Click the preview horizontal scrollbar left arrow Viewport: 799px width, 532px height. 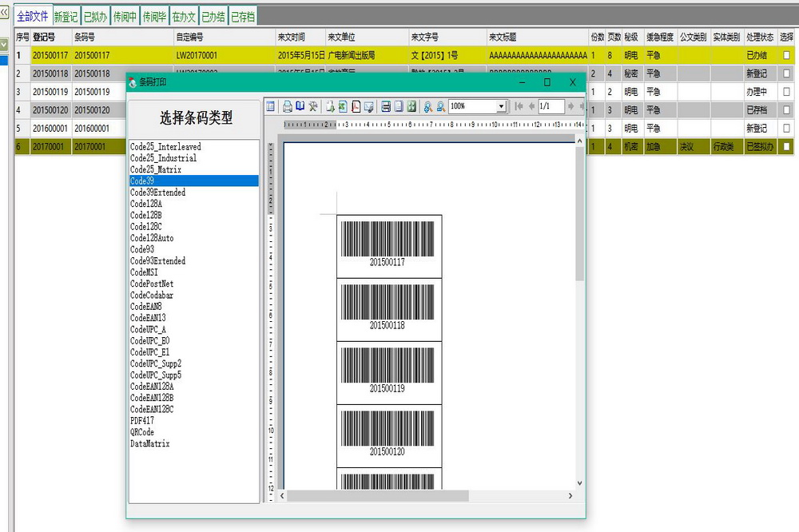coord(282,495)
